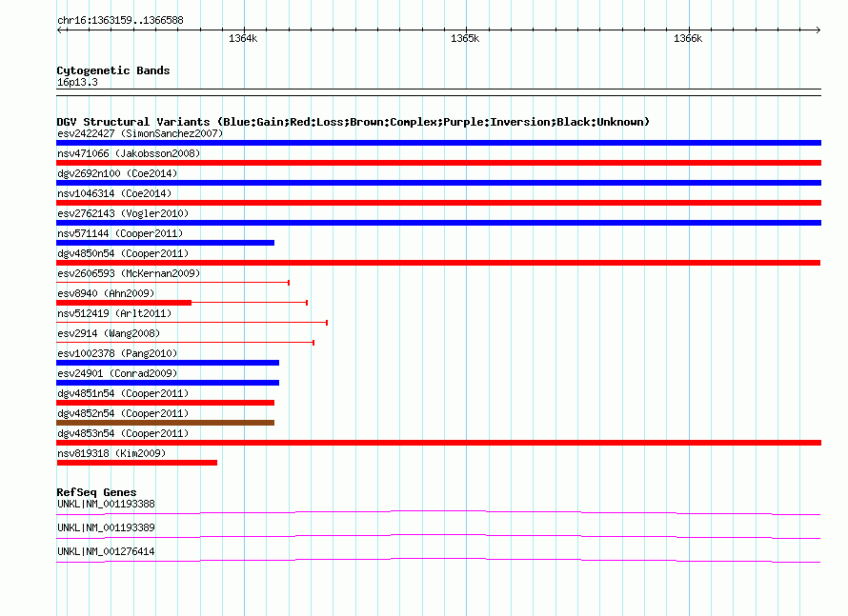Select the nsv471066 Jakobsson2008 red variant bar
The width and height of the screenshot is (848, 616).
tap(438, 163)
